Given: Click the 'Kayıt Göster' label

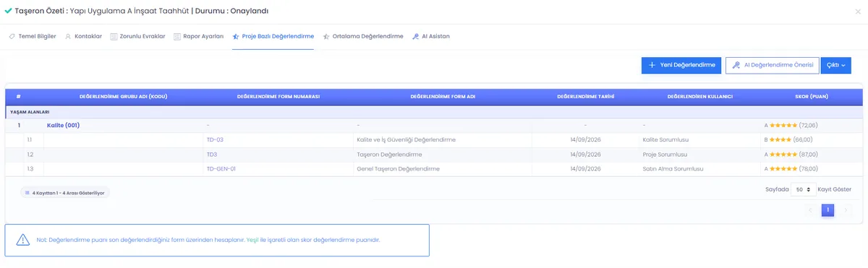Looking at the screenshot, I should point(834,189).
